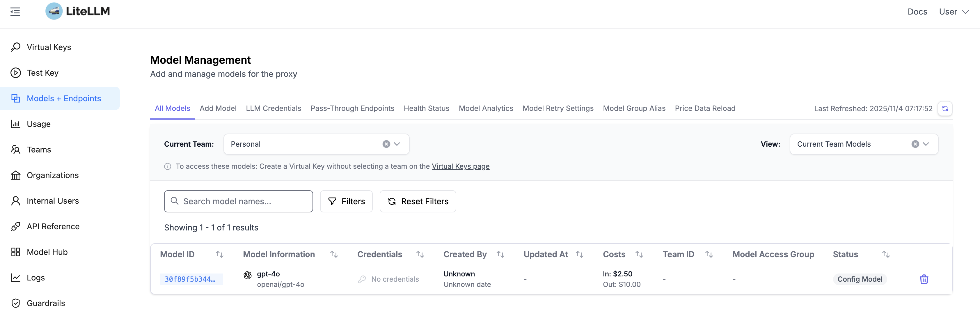Open the Health Status tab
The height and width of the screenshot is (309, 980).
[427, 109]
